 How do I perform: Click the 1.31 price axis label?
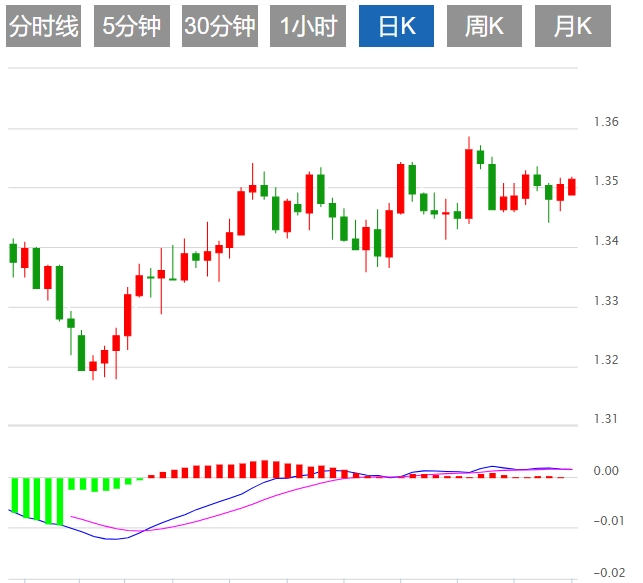pyautogui.click(x=605, y=419)
